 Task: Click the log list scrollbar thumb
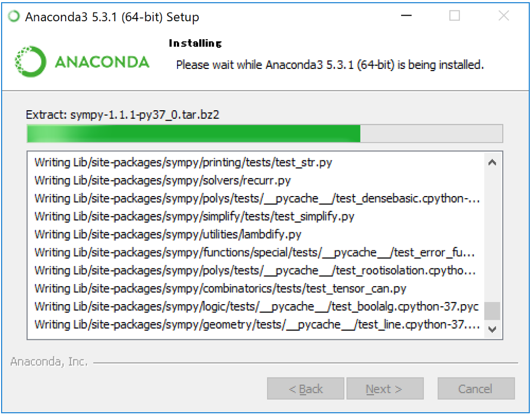492,311
